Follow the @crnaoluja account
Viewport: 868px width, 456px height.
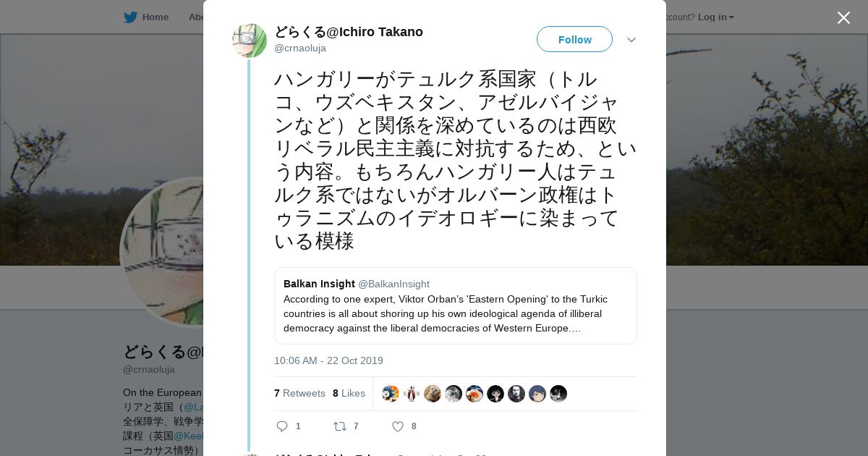point(574,39)
